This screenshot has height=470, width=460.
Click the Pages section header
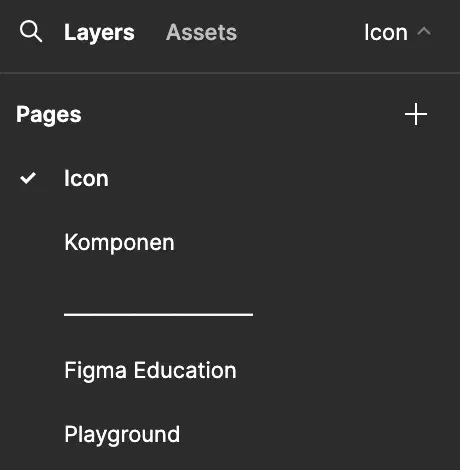click(x=49, y=115)
